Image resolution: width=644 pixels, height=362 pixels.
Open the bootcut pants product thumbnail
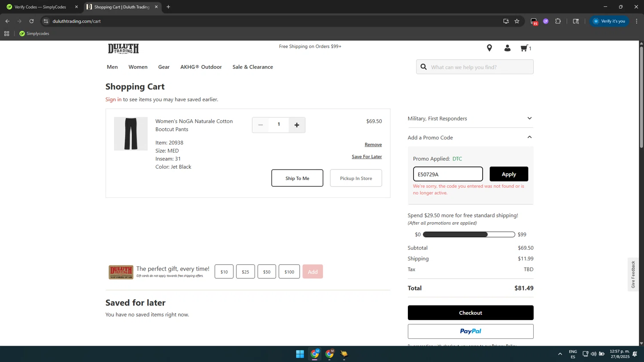point(131,134)
